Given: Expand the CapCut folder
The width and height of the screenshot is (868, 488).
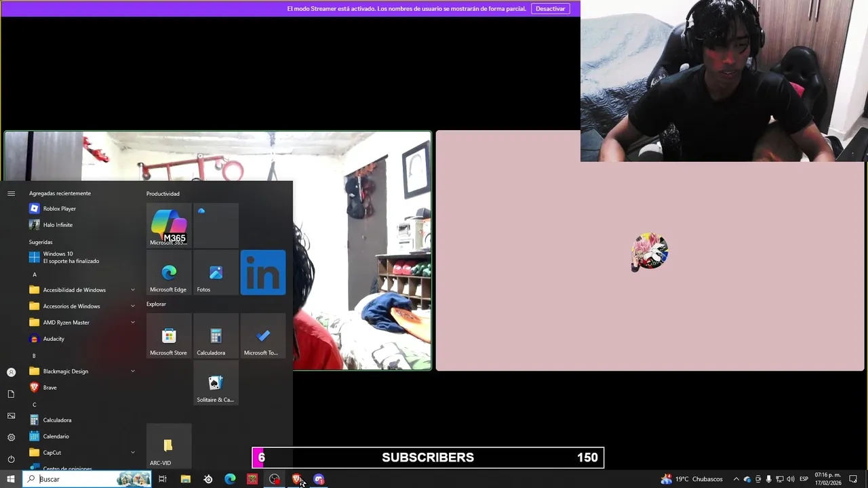Looking at the screenshot, I should [81, 453].
